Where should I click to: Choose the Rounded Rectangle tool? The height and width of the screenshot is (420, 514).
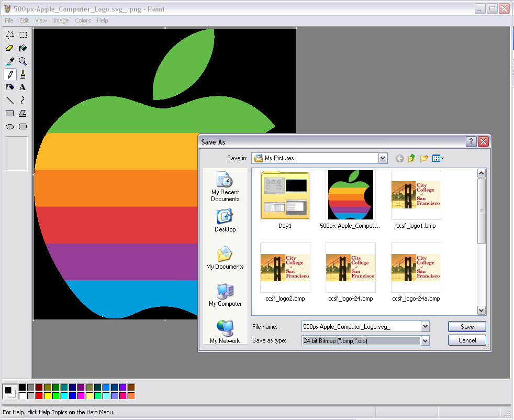point(23,127)
